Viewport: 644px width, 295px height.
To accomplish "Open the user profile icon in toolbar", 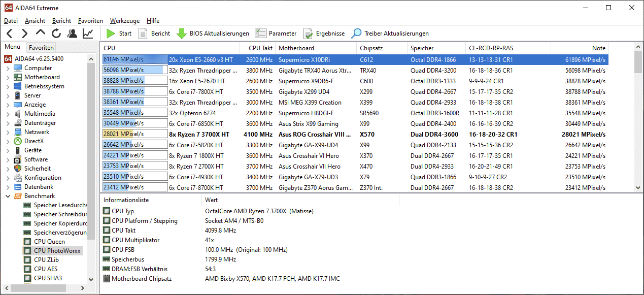I will 72,34.
